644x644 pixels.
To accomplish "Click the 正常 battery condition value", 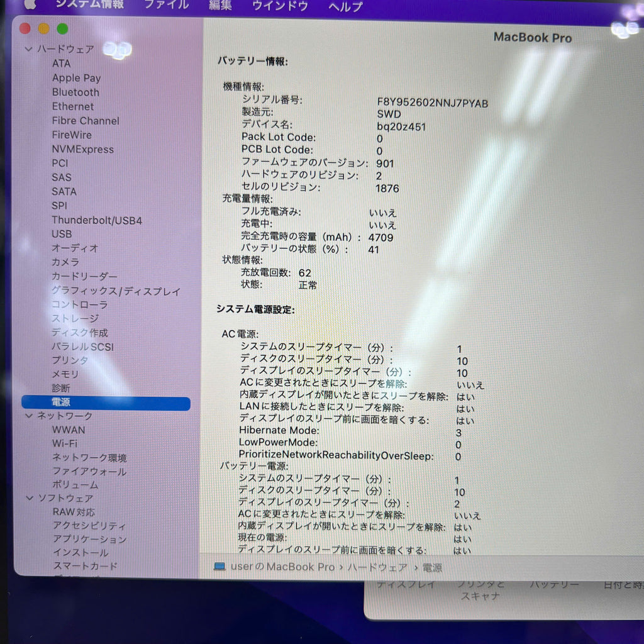I will (x=308, y=285).
